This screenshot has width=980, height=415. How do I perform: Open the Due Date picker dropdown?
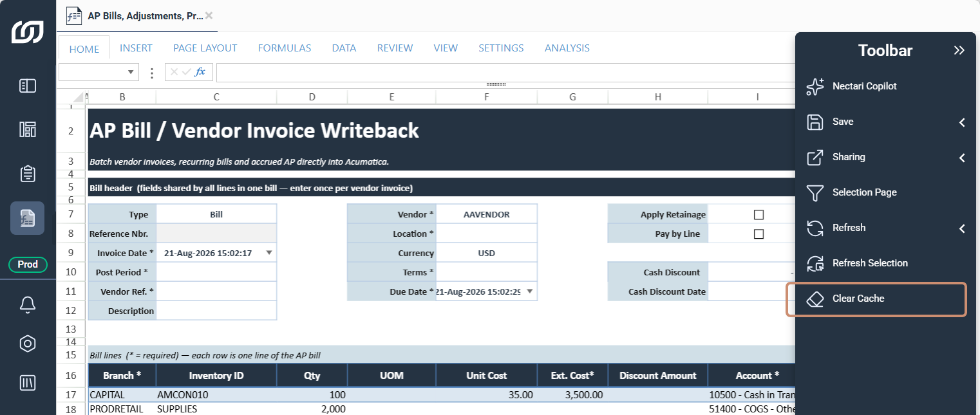(529, 291)
